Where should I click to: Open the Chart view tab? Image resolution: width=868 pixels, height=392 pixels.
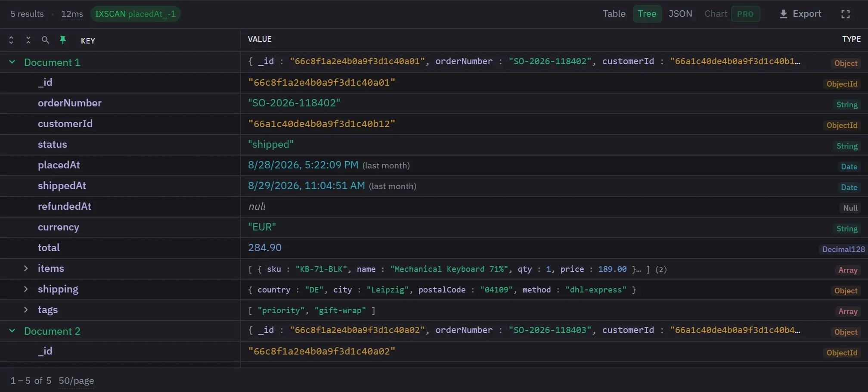click(x=716, y=14)
